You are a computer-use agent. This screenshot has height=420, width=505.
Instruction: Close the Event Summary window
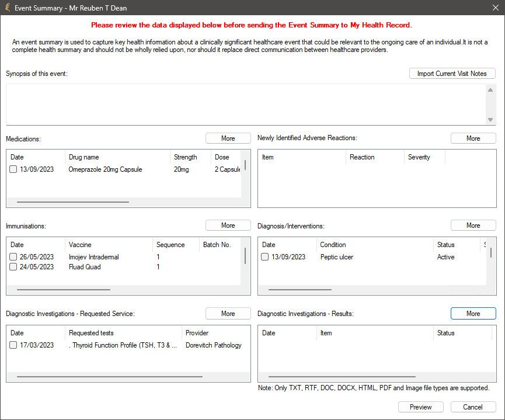coord(495,8)
